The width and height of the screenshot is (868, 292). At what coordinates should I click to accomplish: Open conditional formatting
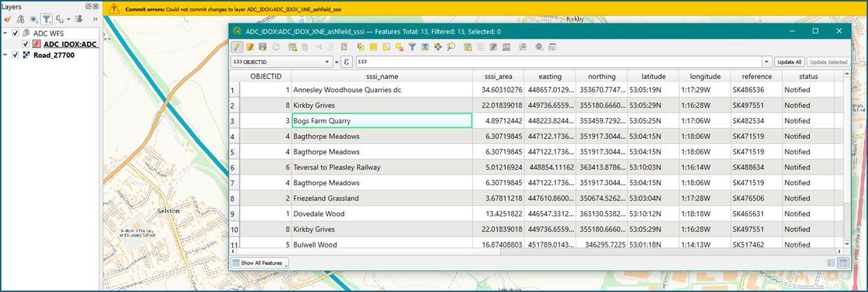[523, 47]
